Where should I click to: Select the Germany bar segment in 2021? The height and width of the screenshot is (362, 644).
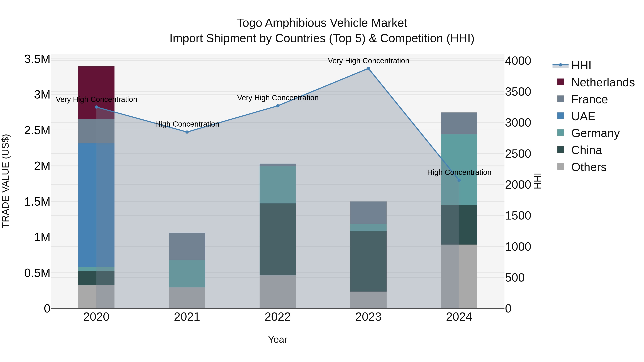click(187, 274)
